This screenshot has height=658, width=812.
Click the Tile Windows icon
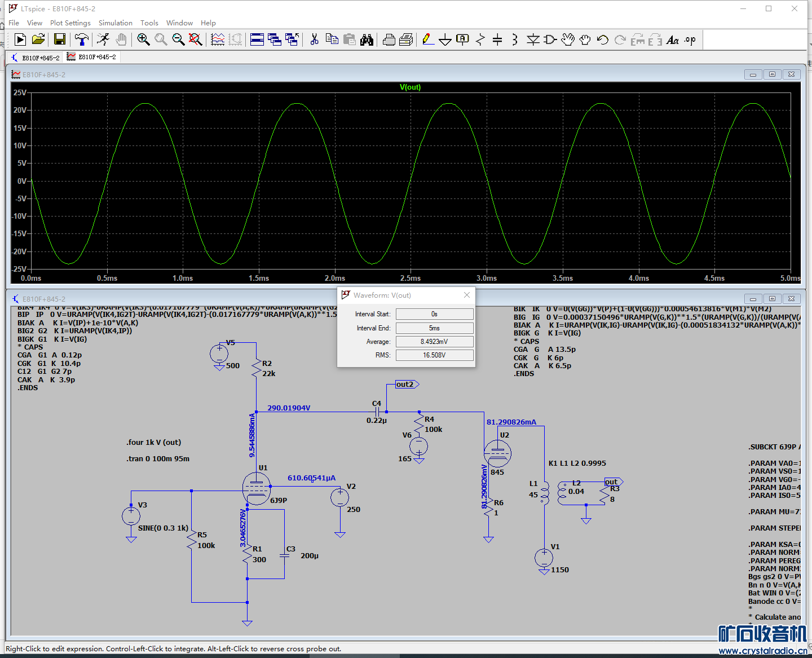(257, 39)
